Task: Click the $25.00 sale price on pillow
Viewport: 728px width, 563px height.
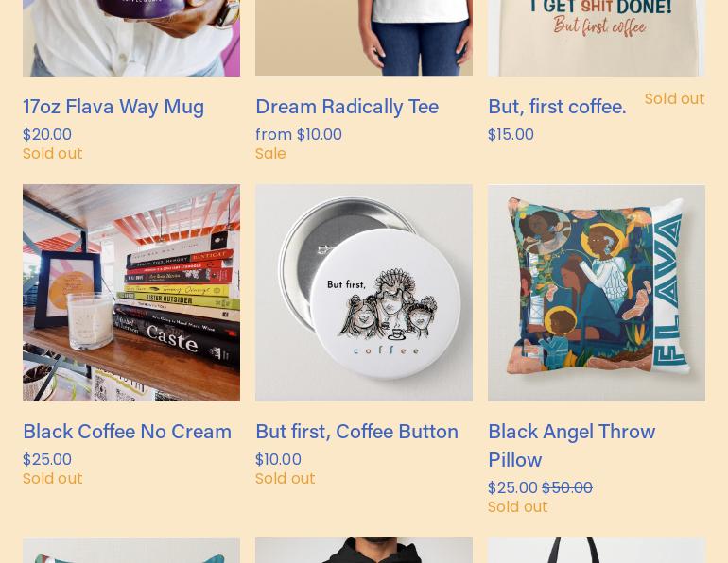Action: click(512, 487)
